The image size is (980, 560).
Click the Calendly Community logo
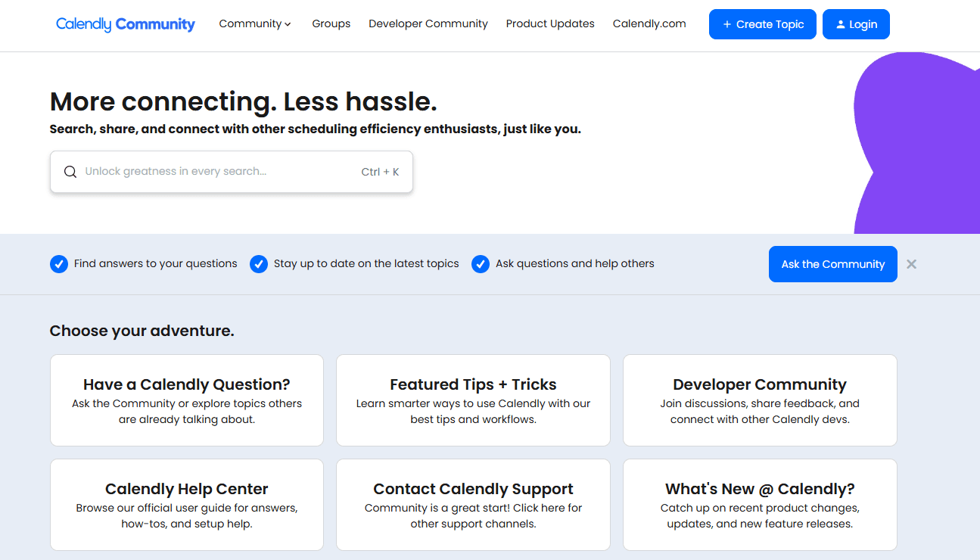click(126, 24)
